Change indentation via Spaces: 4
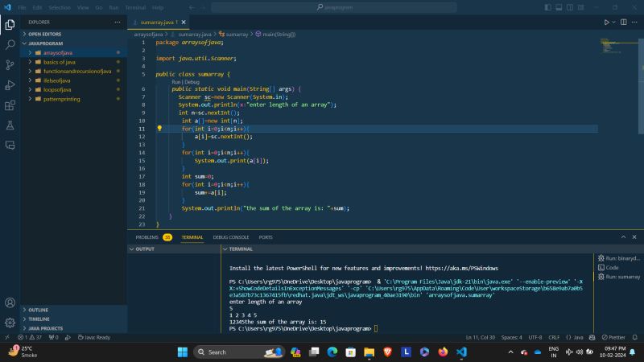The image size is (644, 362). (511, 337)
